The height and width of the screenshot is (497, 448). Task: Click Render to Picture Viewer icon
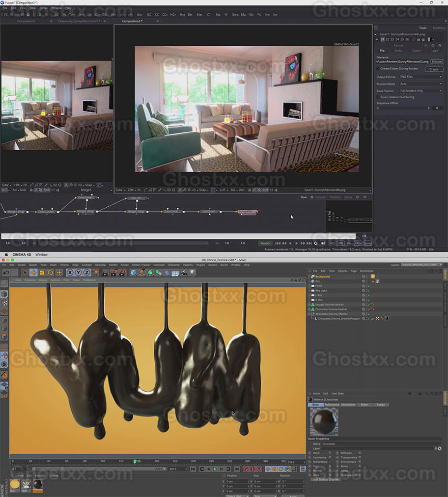(x=114, y=272)
